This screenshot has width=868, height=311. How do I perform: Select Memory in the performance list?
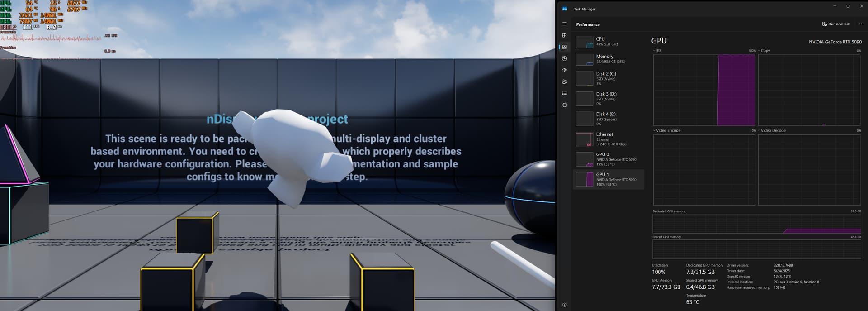click(x=609, y=59)
